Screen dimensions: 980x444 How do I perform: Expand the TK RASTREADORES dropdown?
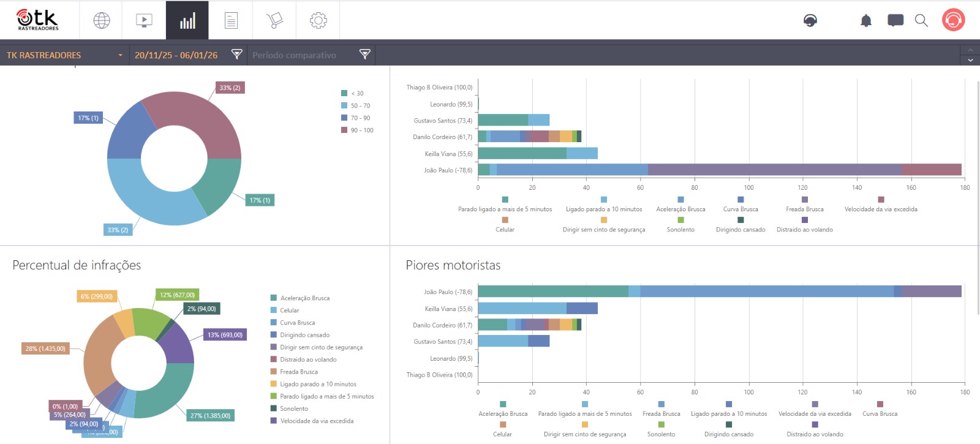[120, 55]
